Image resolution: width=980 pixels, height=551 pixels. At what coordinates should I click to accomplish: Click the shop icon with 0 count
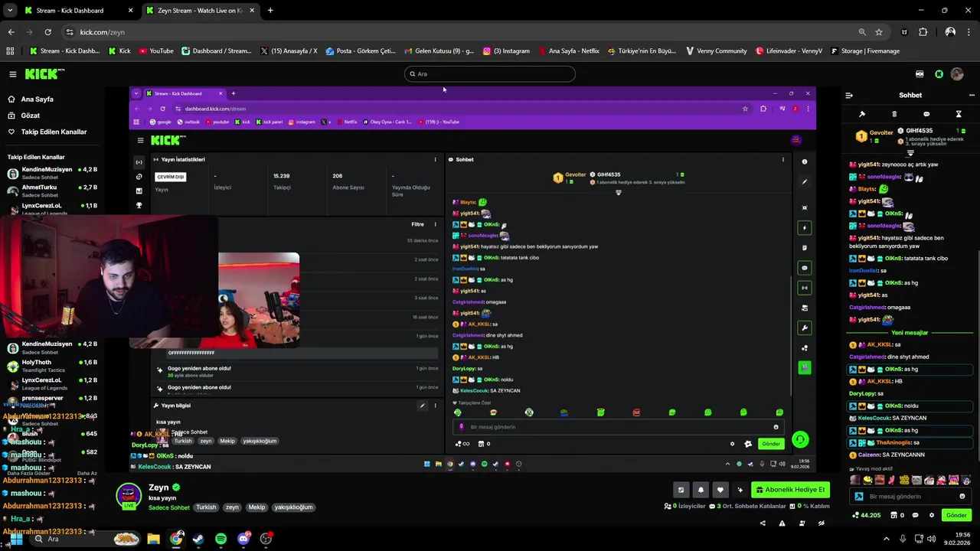[x=898, y=515]
